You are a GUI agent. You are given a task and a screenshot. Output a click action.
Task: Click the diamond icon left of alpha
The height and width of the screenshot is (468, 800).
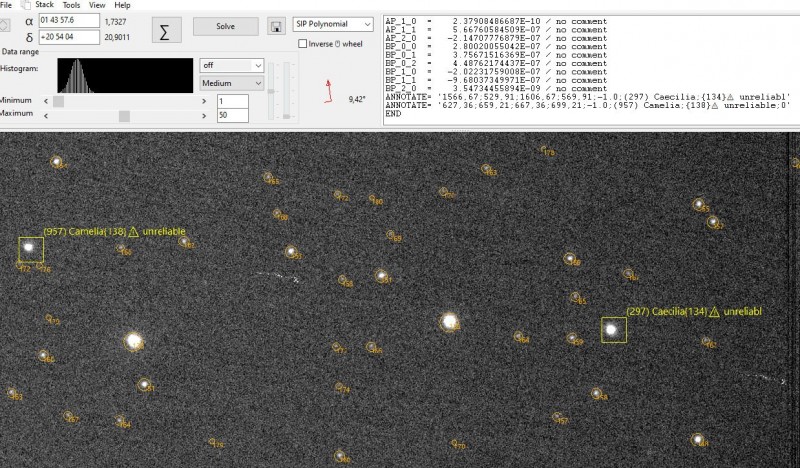pos(4,26)
